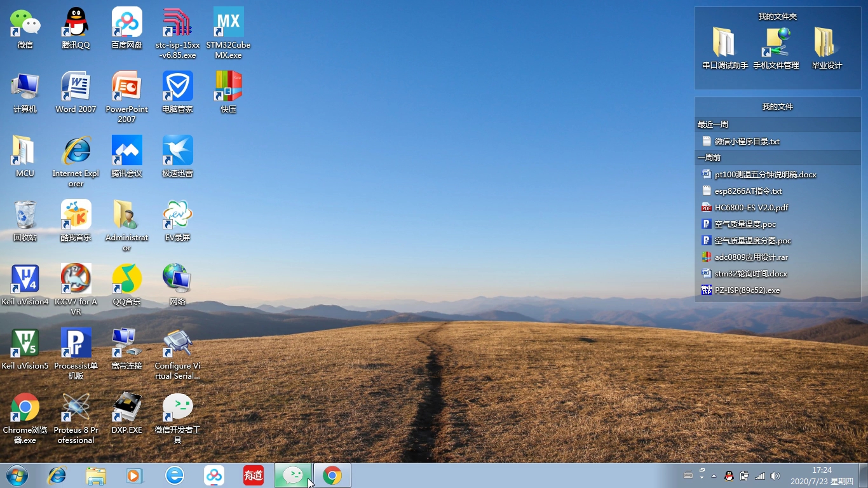The image size is (868, 488).
Task: Select the 宽带连接 broadband icon
Action: [x=126, y=349]
